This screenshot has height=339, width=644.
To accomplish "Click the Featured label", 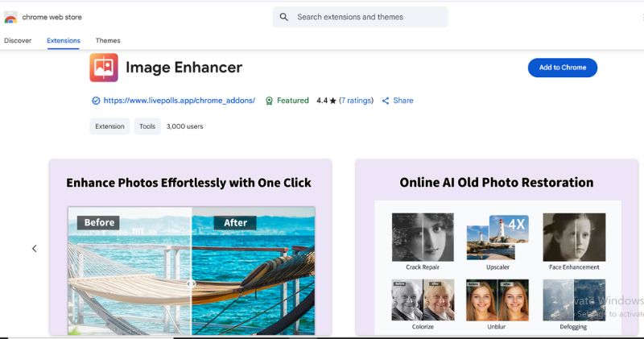I will coord(292,101).
